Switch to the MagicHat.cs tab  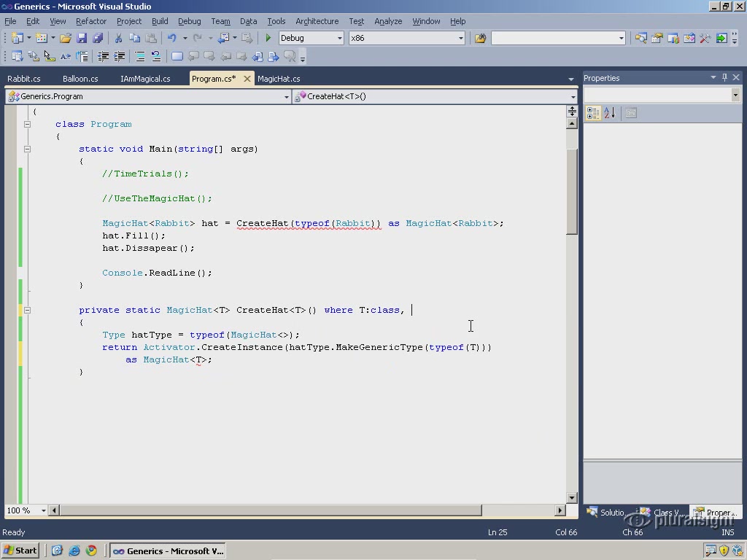279,79
